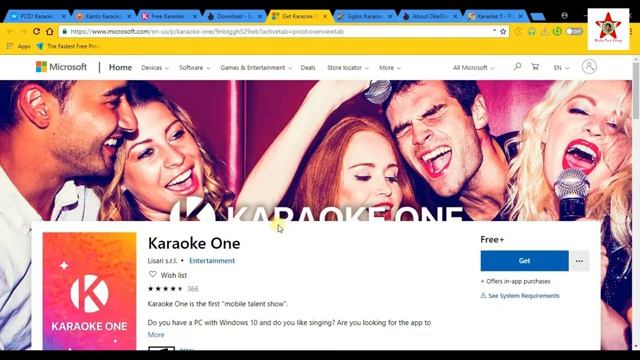Expand the Software menu
Image resolution: width=640 pixels, height=360 pixels.
coord(195,68)
